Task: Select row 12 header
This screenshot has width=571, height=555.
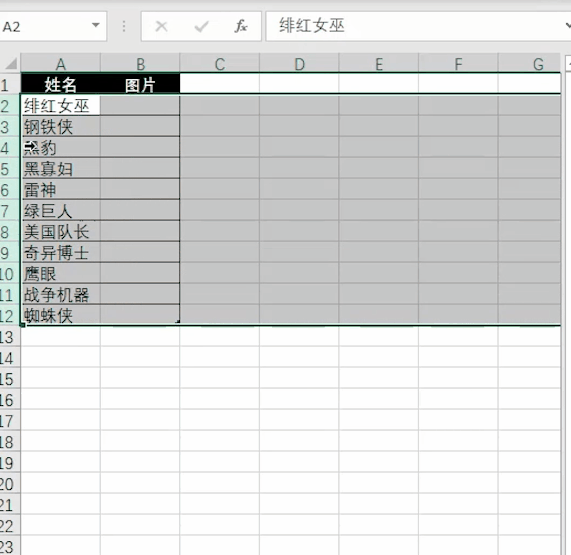Action: pyautogui.click(x=9, y=315)
